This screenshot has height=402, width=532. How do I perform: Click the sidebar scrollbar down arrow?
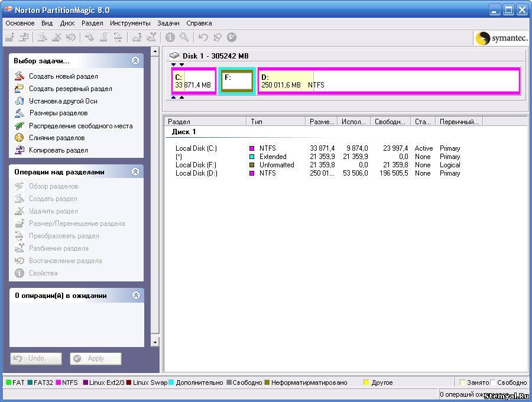155,342
